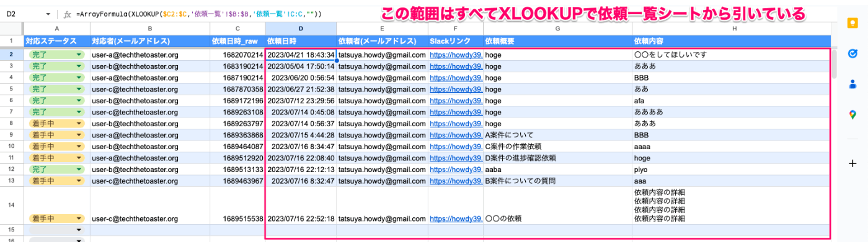Open the Slack link in the ○○の依頼 row
The width and height of the screenshot is (868, 242).
coord(456,218)
